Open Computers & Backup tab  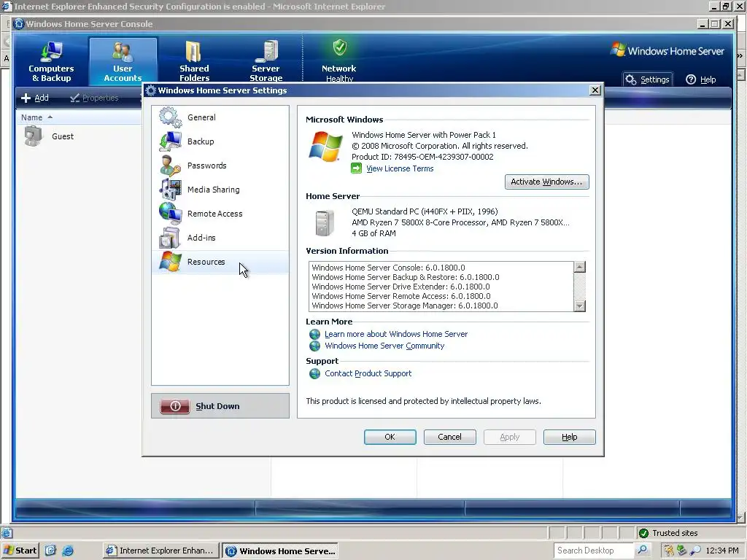[52, 61]
